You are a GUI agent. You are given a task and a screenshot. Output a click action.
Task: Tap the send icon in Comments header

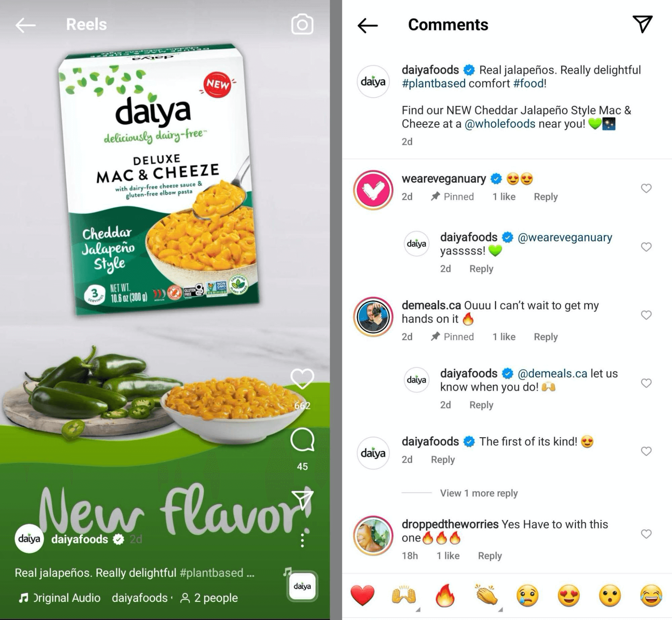(x=642, y=24)
